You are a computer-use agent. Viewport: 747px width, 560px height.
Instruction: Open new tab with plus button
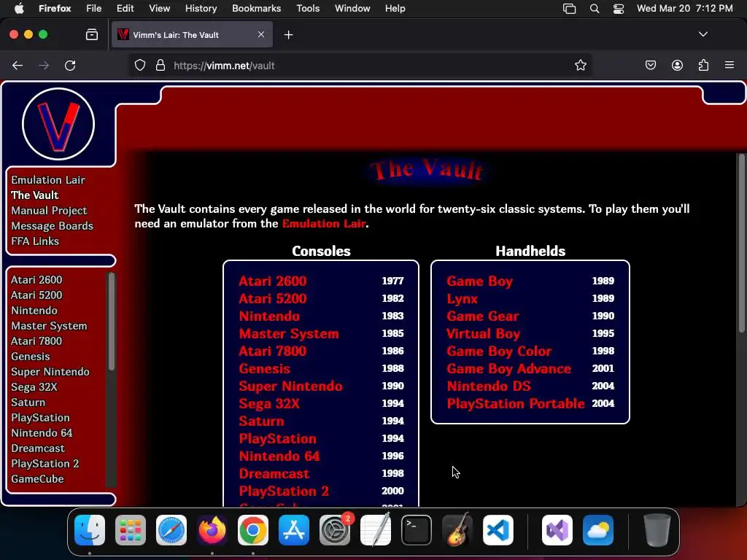pos(288,35)
